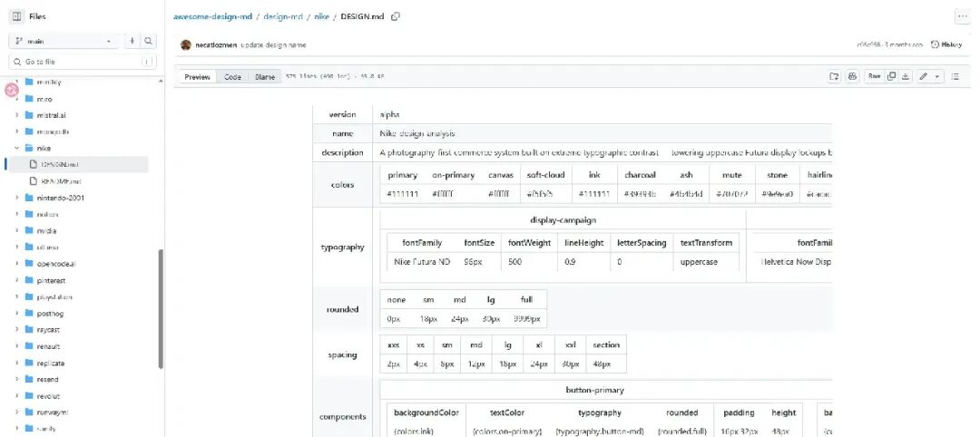Click the revolut folder icon
The image size is (980, 437).
point(29,396)
